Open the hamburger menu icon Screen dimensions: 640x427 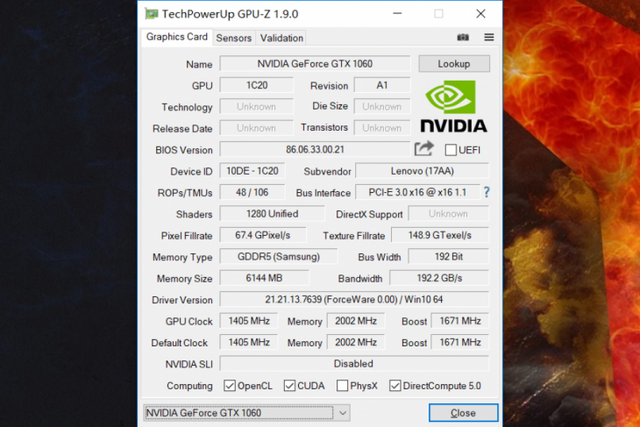(489, 37)
